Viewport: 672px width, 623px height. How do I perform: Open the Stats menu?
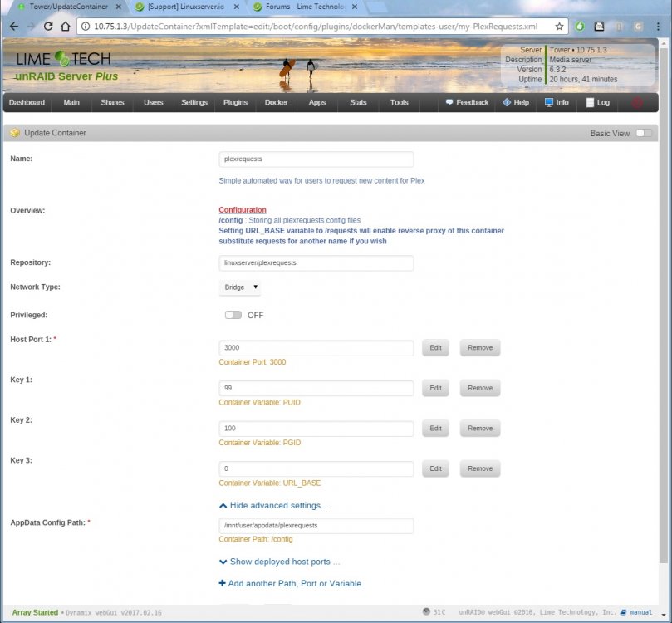[x=358, y=103]
